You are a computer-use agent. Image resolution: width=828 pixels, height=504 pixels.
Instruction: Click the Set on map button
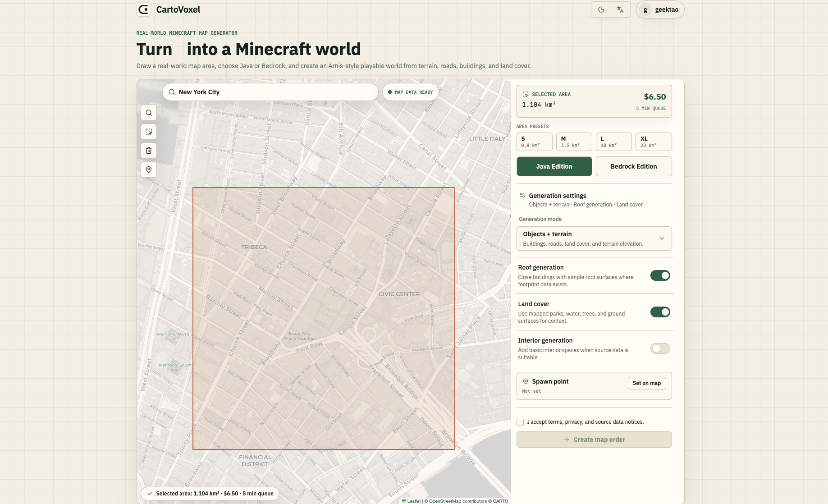[x=647, y=383]
